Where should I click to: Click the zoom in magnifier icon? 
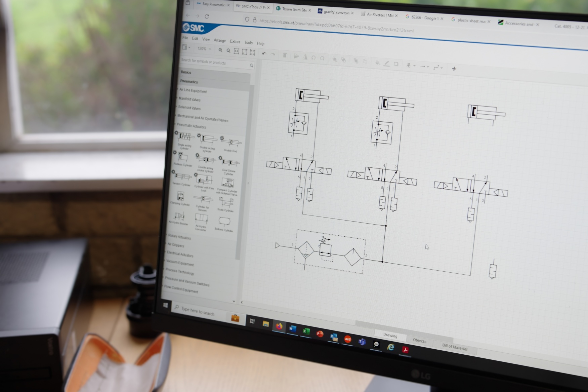pyautogui.click(x=220, y=50)
